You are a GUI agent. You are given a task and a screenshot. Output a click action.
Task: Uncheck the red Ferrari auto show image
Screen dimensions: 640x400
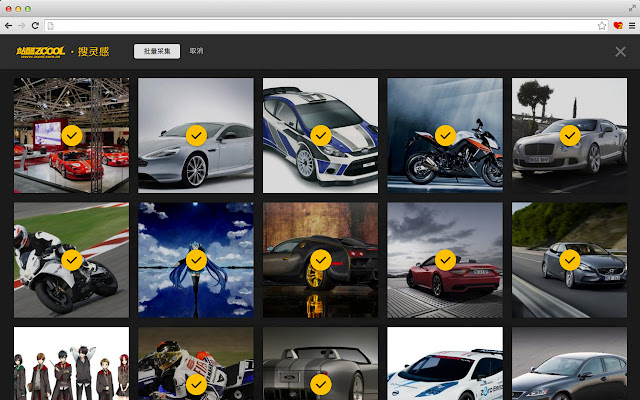[72, 136]
